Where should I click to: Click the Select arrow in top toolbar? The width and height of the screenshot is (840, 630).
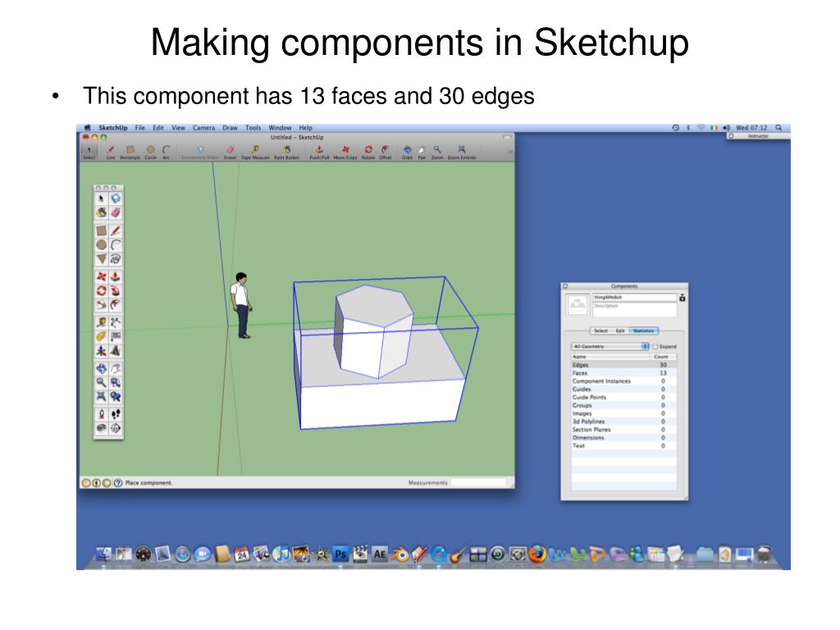click(x=89, y=152)
